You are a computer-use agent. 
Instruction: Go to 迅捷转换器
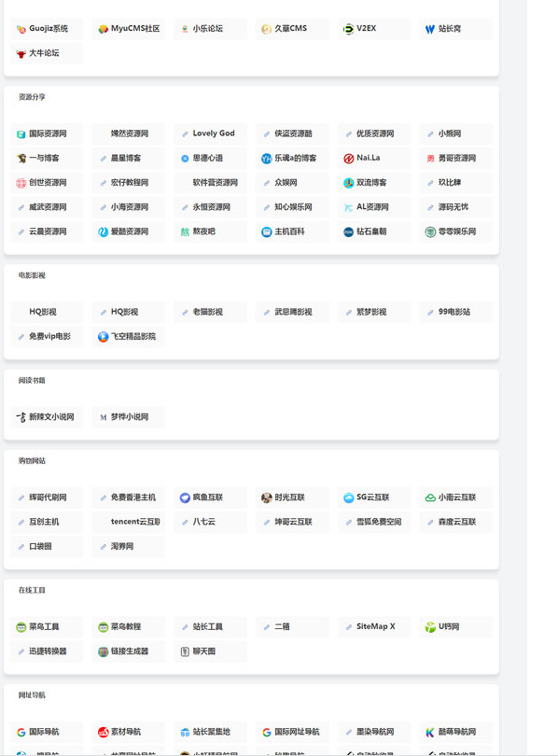[x=48, y=651]
